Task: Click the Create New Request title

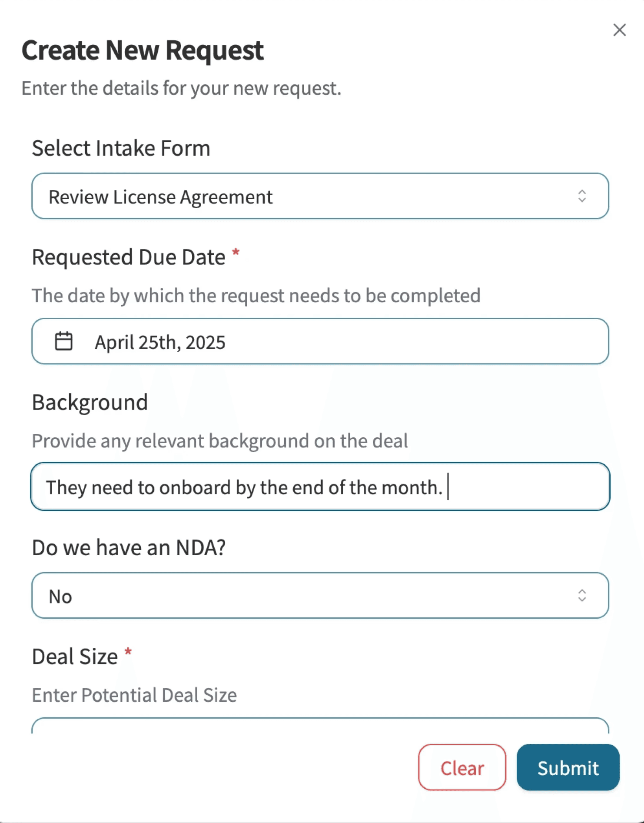Action: click(142, 50)
